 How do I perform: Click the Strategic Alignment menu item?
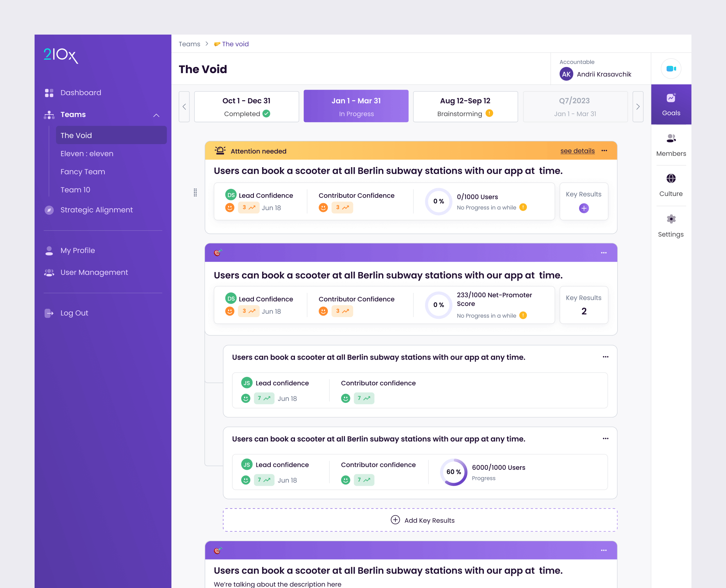coord(96,210)
